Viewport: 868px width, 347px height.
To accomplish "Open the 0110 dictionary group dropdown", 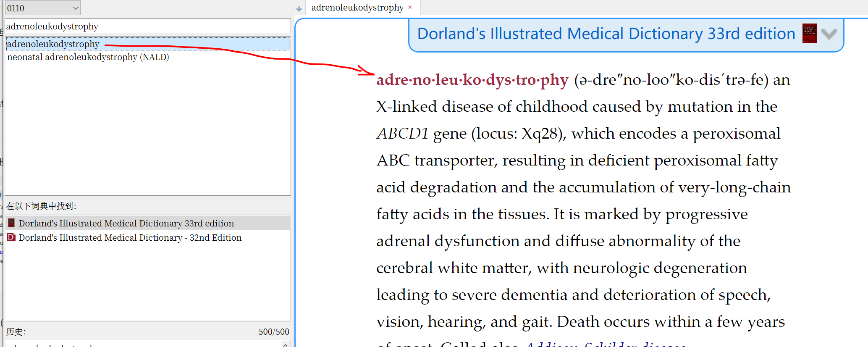I will (x=76, y=8).
